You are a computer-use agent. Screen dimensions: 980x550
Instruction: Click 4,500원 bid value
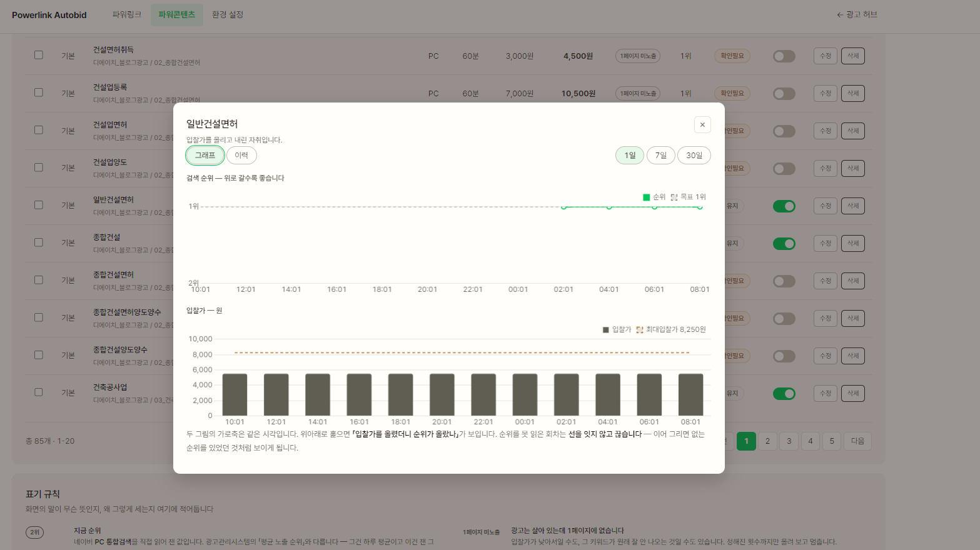(x=578, y=56)
